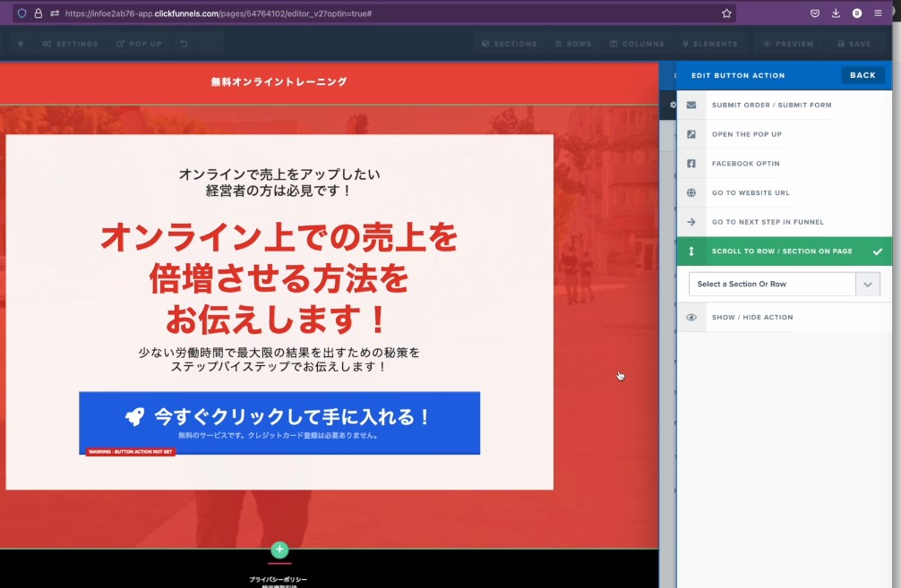This screenshot has width=901, height=588.
Task: Select Show / Hide Action option
Action: pos(785,318)
